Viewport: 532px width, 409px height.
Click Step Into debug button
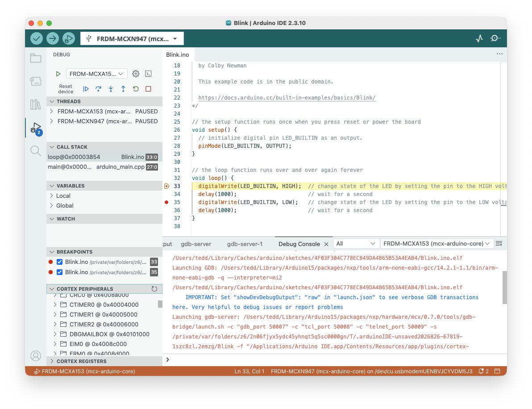111,89
